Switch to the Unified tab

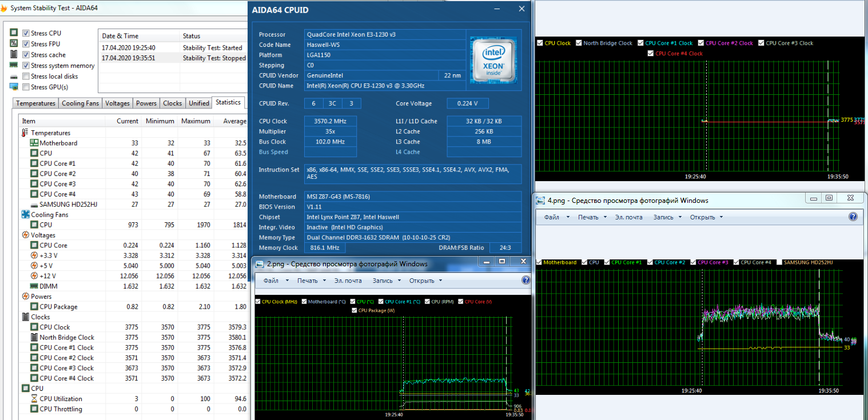[199, 103]
